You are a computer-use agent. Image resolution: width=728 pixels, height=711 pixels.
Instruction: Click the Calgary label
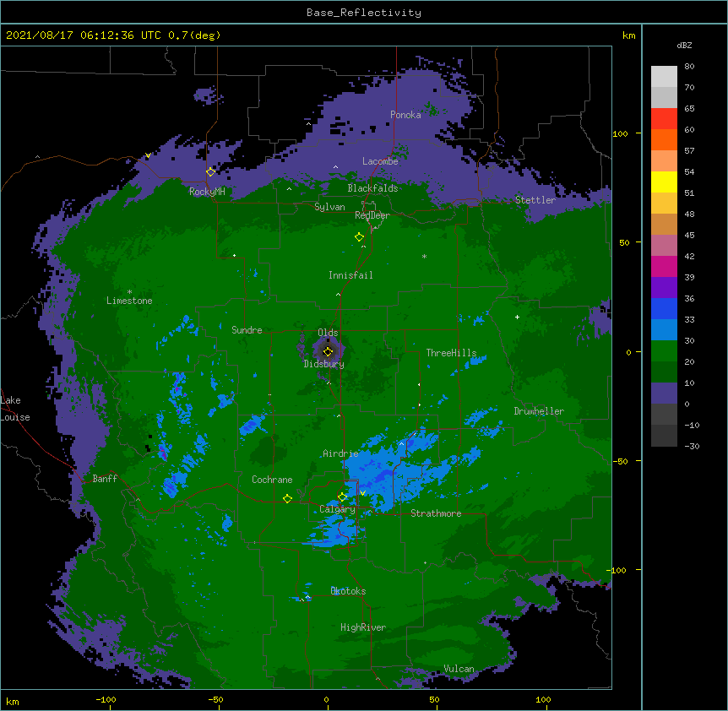(x=337, y=509)
